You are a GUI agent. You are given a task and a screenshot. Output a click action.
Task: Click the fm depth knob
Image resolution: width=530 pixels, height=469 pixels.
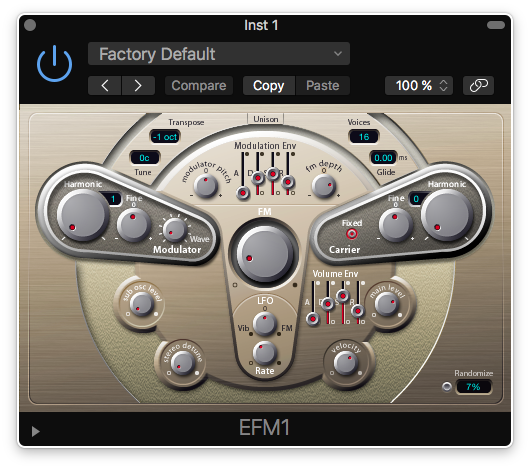point(324,186)
